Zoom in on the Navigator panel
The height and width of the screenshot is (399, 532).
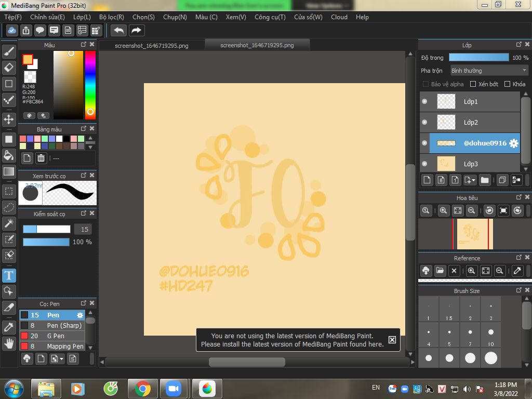click(x=443, y=211)
